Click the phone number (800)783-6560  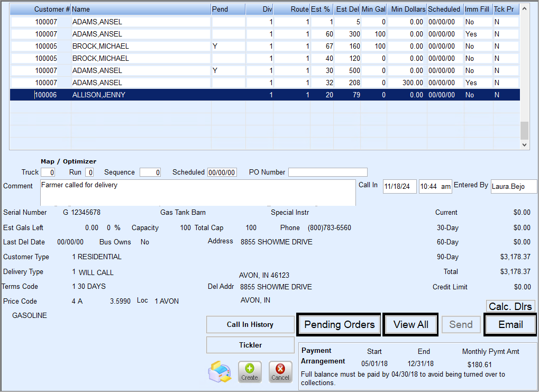(x=330, y=227)
